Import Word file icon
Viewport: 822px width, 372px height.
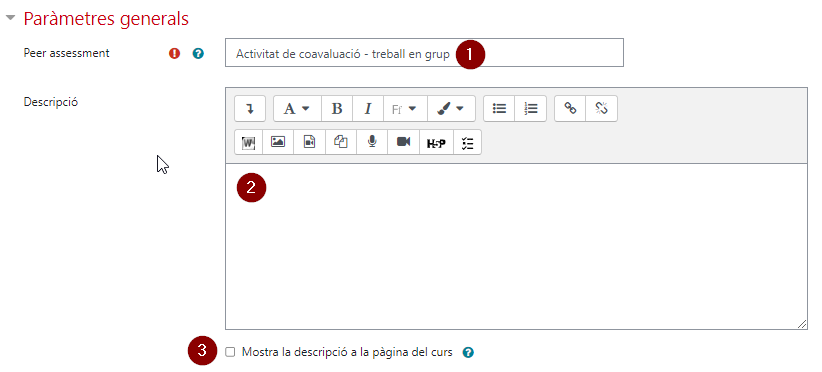click(x=248, y=142)
